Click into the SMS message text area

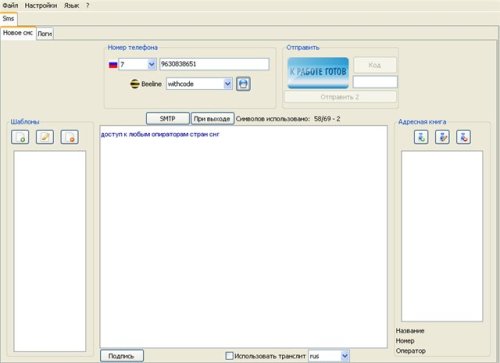pyautogui.click(x=244, y=237)
